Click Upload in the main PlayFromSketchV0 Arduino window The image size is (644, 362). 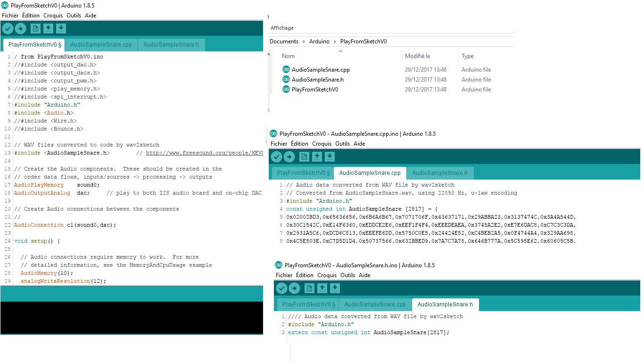(20, 29)
